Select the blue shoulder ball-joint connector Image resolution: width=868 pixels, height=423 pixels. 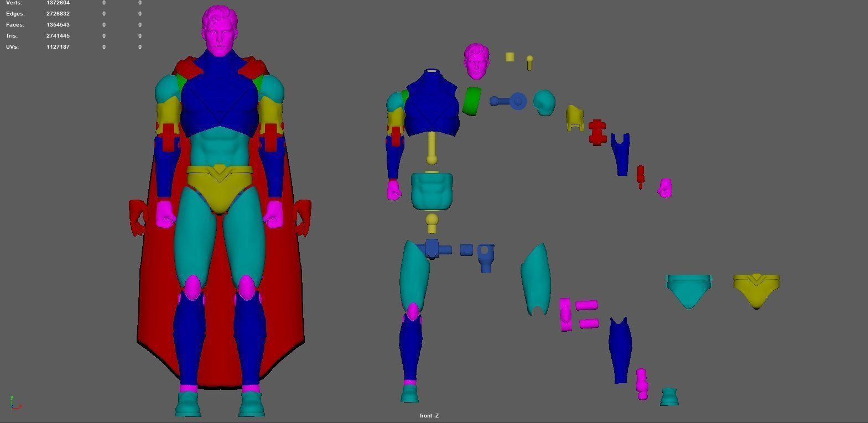click(508, 101)
